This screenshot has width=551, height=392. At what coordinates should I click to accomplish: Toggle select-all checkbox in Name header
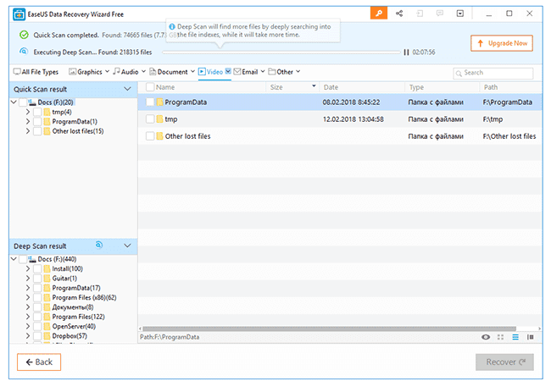(150, 87)
